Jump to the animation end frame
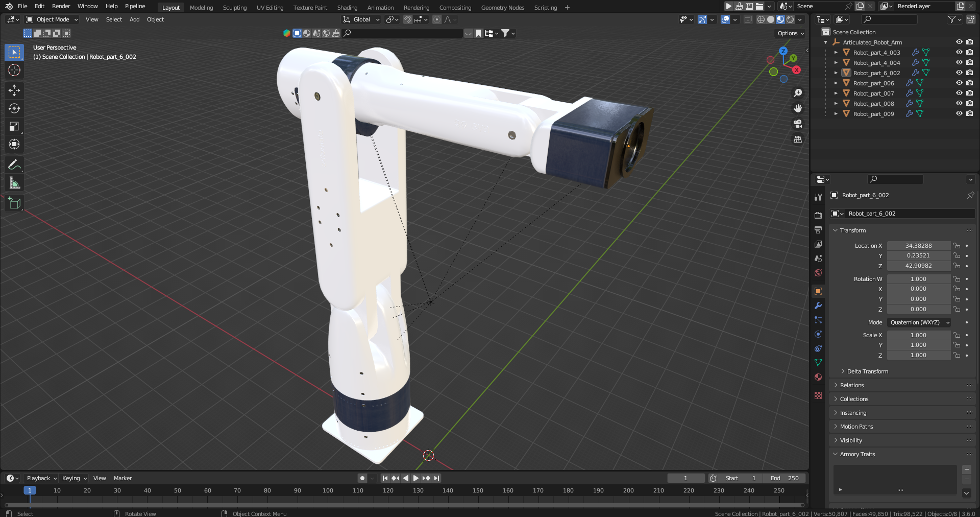980x517 pixels. coord(436,478)
